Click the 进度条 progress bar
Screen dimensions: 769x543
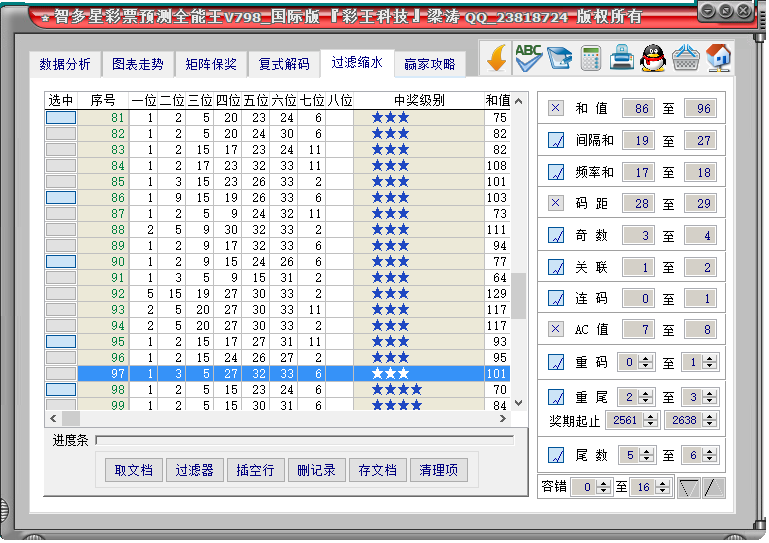coord(305,440)
